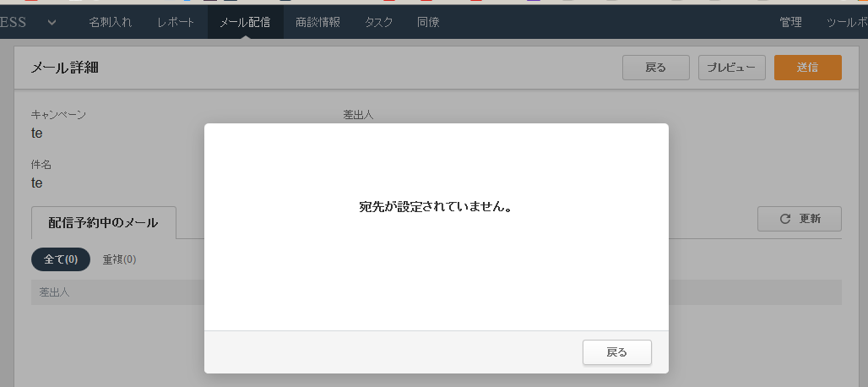
Task: Open the 名刺入れ menu
Action: [x=110, y=22]
